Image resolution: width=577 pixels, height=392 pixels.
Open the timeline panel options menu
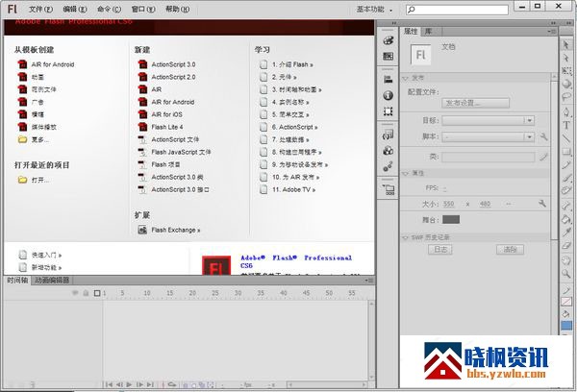pyautogui.click(x=369, y=281)
